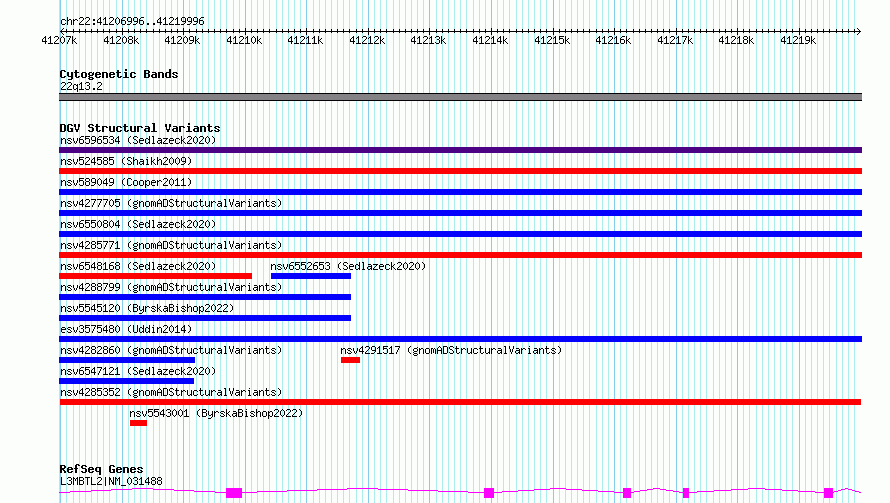890x503 pixels.
Task: Click the blue nsv6552653 variant bar
Action: click(x=311, y=276)
